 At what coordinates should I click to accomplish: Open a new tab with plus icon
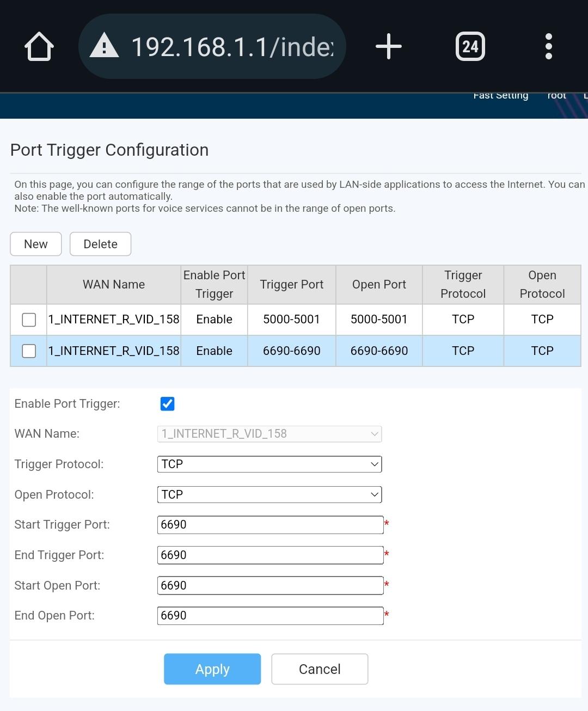[389, 46]
